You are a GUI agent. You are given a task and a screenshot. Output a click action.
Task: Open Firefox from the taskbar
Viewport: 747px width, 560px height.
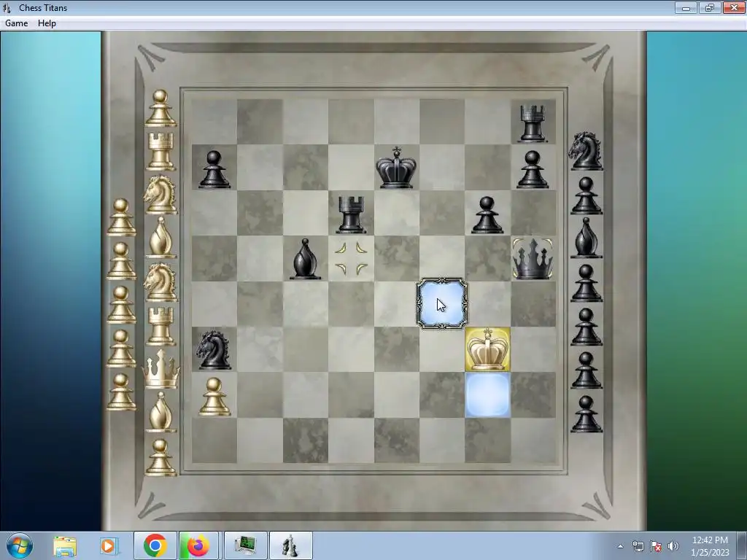[198, 545]
